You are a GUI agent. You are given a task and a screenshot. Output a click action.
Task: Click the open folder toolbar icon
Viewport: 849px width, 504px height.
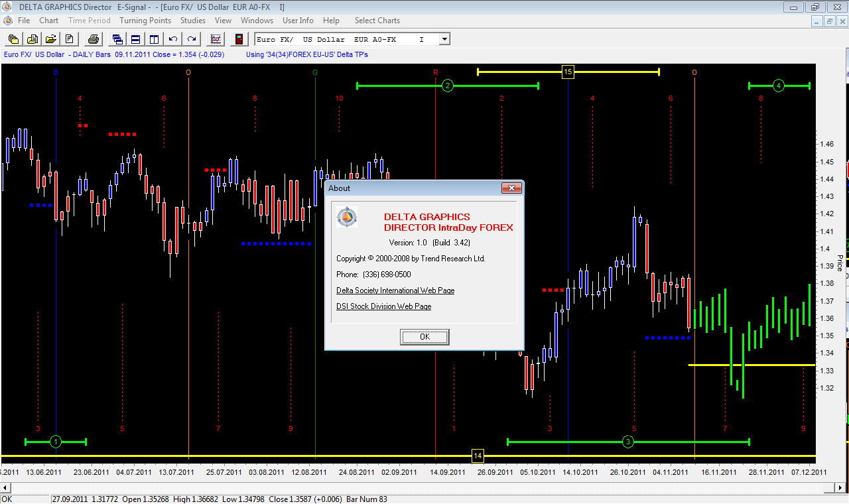(50, 39)
